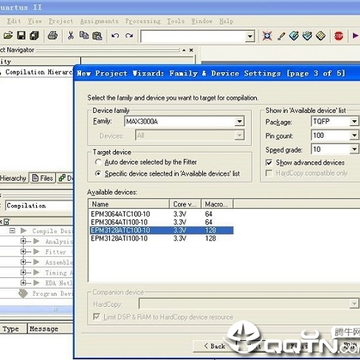Select Specific device in Available devices list option
This screenshot has width=360, height=360.
pos(98,174)
